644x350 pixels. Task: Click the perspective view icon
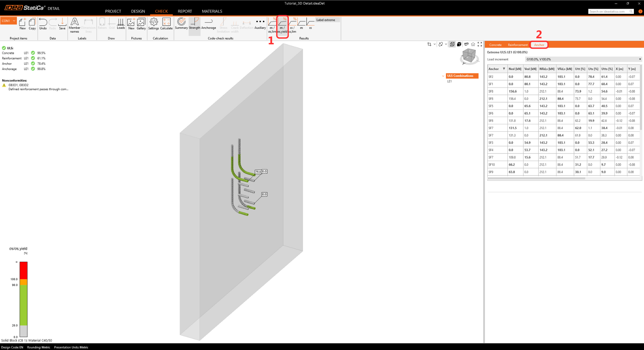[466, 44]
